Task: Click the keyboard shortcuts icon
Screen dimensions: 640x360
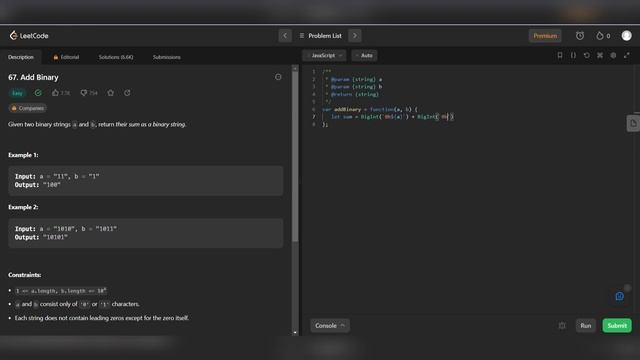Action: [600, 56]
